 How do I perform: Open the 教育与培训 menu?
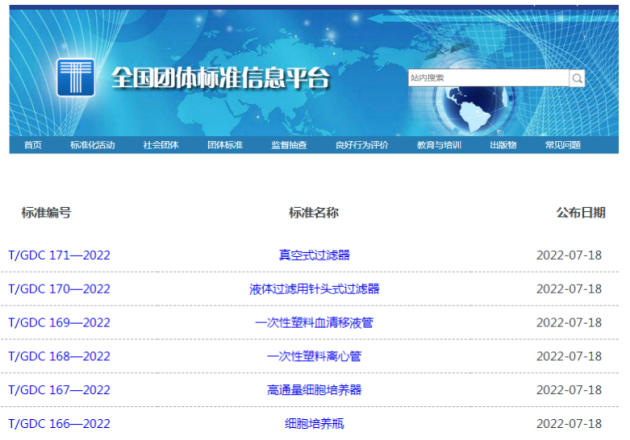coord(440,145)
